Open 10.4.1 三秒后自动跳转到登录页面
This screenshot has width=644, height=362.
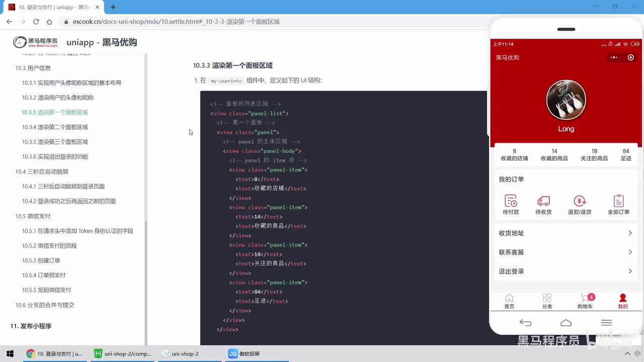click(x=63, y=187)
